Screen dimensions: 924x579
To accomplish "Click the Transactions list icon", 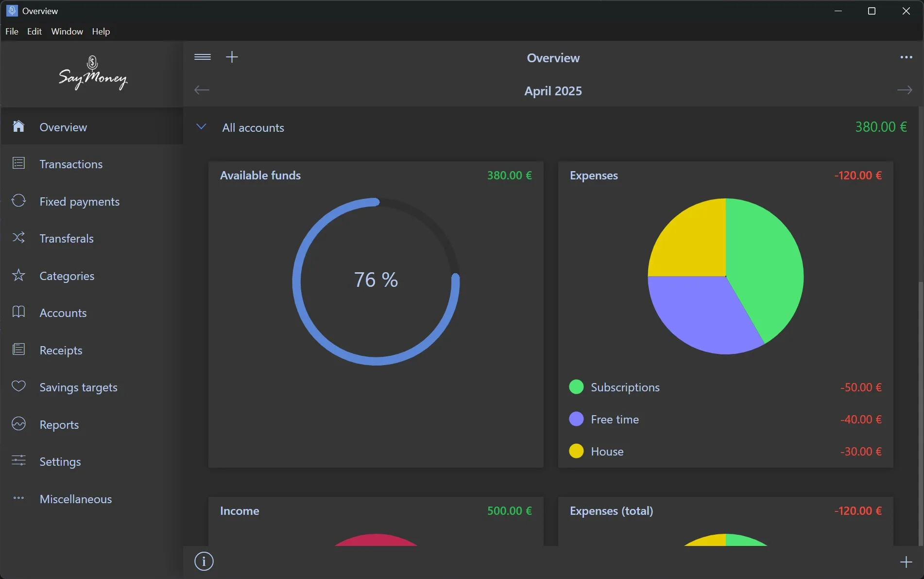I will [x=18, y=163].
